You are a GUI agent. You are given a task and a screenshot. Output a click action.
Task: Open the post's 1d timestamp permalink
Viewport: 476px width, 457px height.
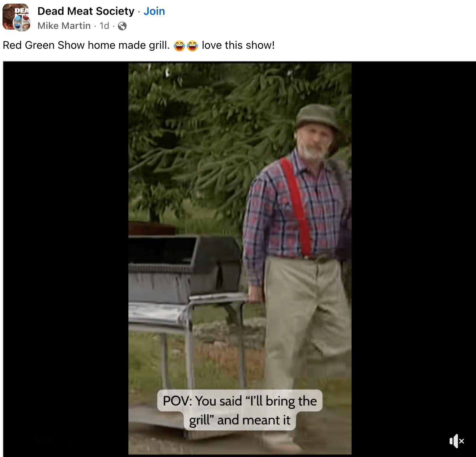[x=104, y=26]
